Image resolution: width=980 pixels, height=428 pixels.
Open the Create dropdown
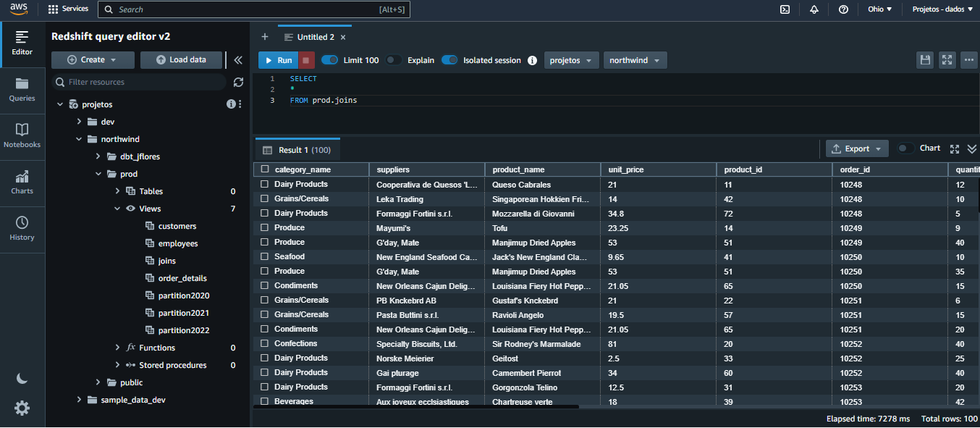pos(93,59)
